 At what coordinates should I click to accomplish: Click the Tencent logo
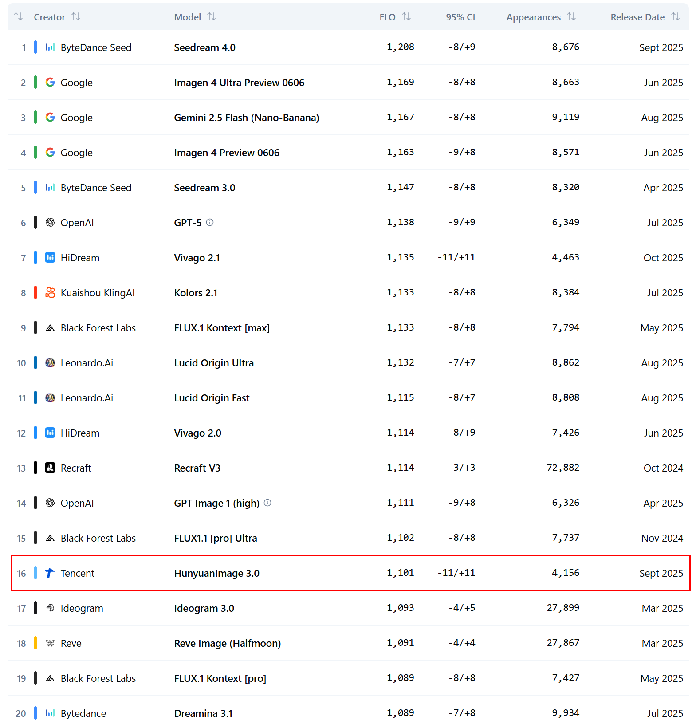[50, 573]
